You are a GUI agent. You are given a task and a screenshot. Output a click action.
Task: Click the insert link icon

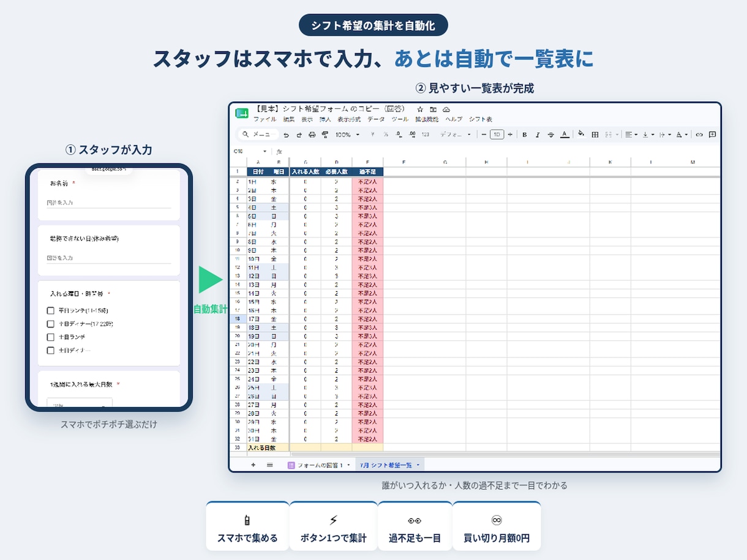(x=699, y=135)
